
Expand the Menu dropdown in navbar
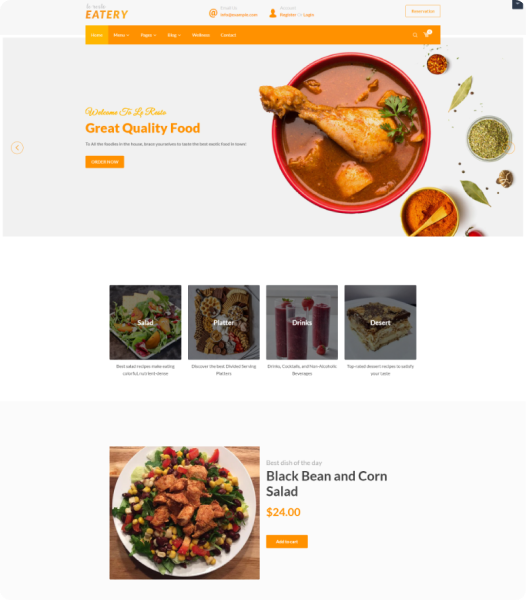pyautogui.click(x=121, y=35)
